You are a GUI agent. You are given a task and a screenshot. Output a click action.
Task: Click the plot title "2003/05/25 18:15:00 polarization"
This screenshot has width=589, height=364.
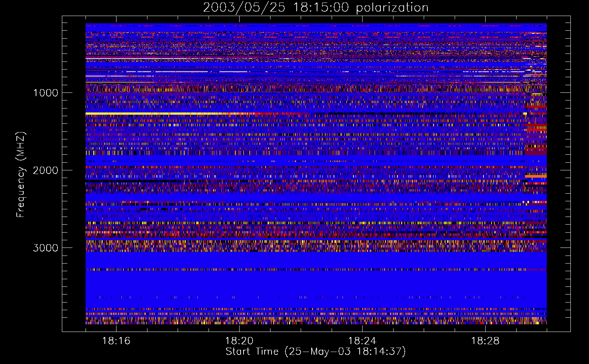point(316,8)
